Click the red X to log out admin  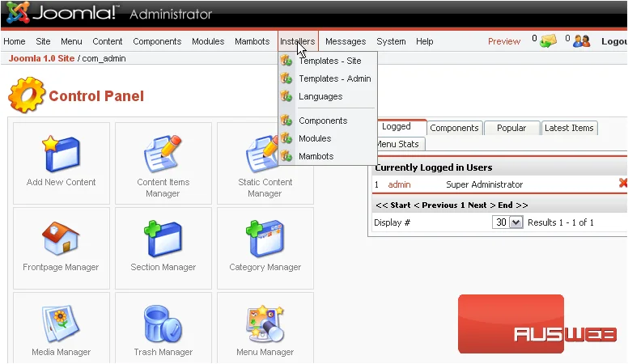point(623,184)
